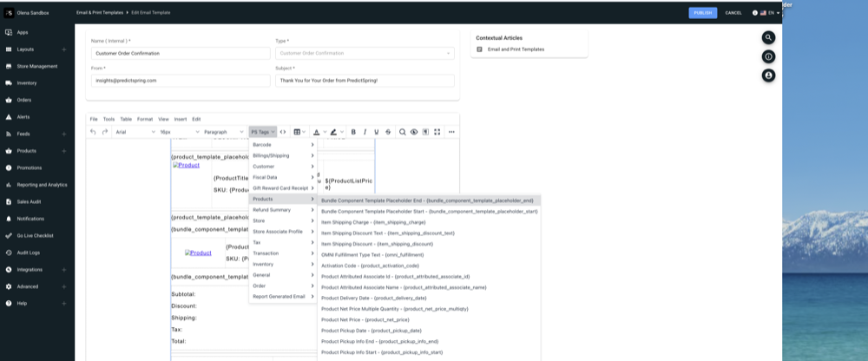Open the Table menu in the editor
Screen dimensions: 868x361
click(x=126, y=119)
